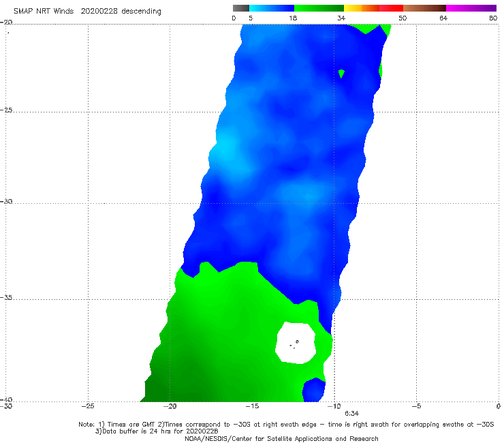This screenshot has width=504, height=443.
Task: Select the brown 50–64 colorbar segment
Action: coord(424,8)
